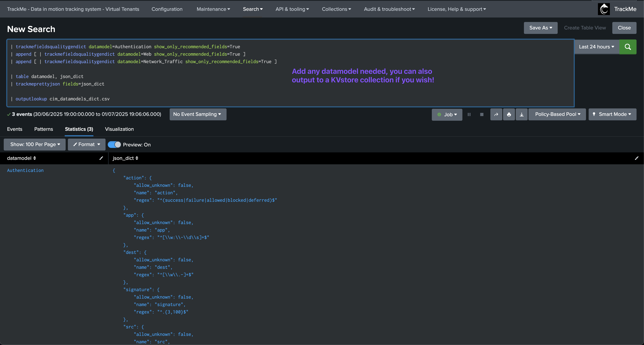Click the TrackMe logo icon

pyautogui.click(x=604, y=9)
